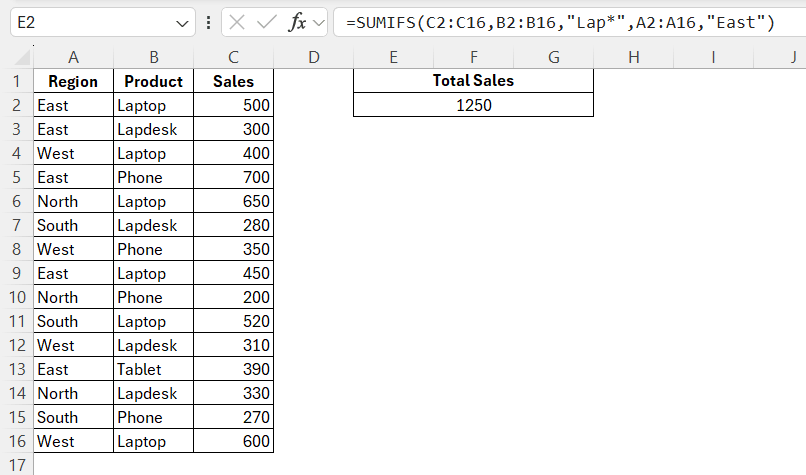Screen dimensions: 806x475
Task: Select the Total Sales header cell
Action: [473, 81]
